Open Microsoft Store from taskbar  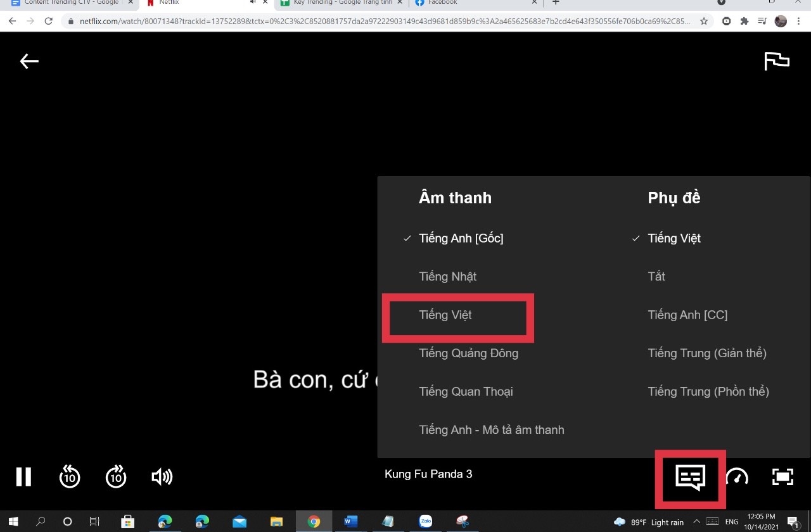pyautogui.click(x=128, y=522)
